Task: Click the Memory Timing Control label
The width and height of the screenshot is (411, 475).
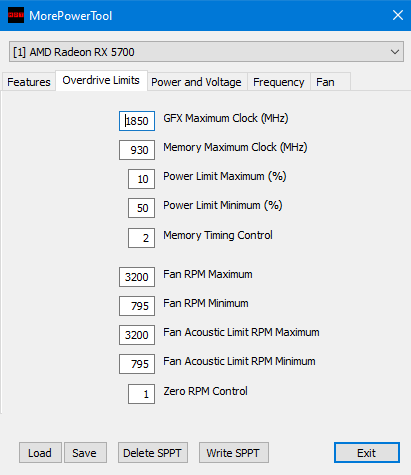Action: tap(218, 235)
